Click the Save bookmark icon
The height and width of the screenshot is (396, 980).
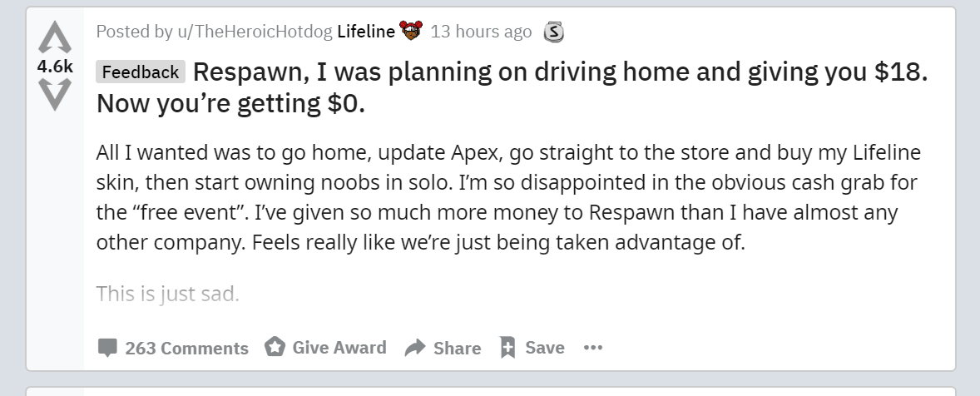[507, 347]
